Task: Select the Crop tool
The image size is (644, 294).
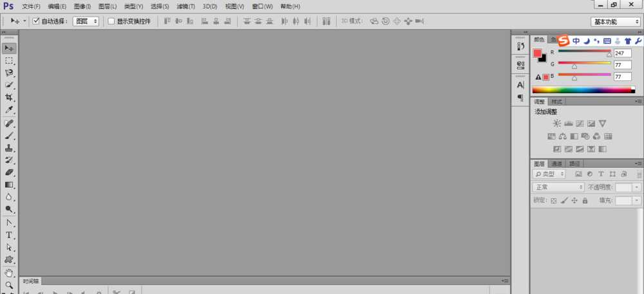Action: pyautogui.click(x=9, y=98)
